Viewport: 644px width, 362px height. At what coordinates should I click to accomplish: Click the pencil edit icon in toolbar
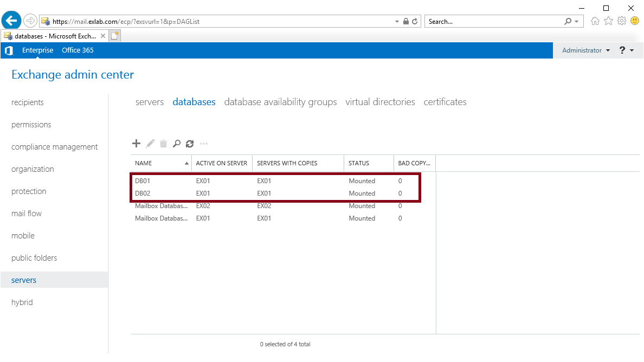(x=150, y=143)
